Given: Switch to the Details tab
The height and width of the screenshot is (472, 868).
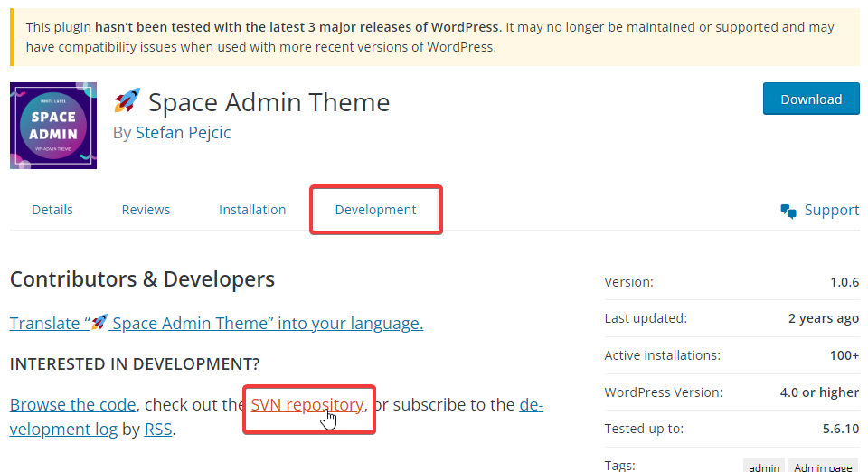Looking at the screenshot, I should point(52,210).
